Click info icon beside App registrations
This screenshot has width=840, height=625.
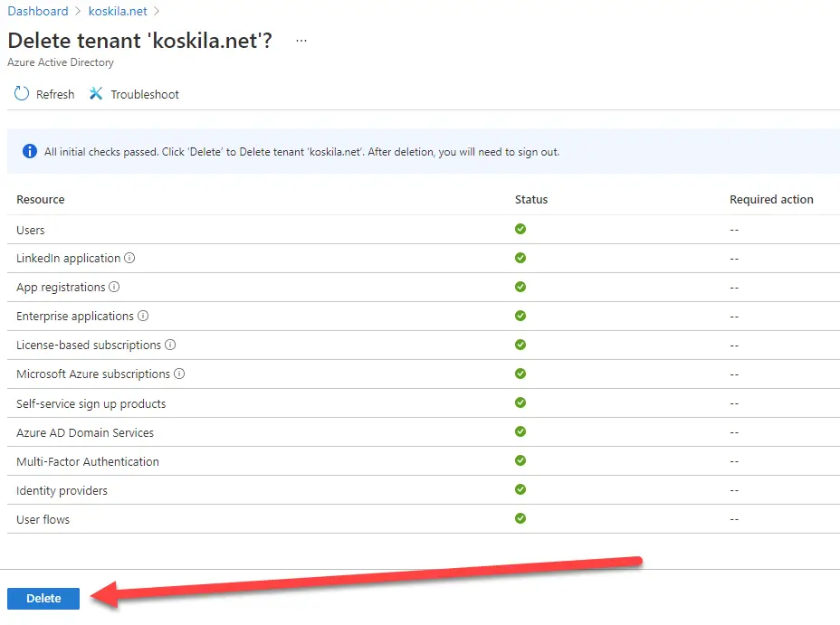pos(114,287)
